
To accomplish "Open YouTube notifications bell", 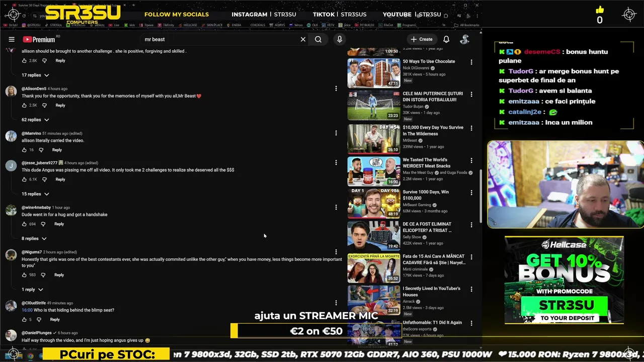I will coord(446,39).
